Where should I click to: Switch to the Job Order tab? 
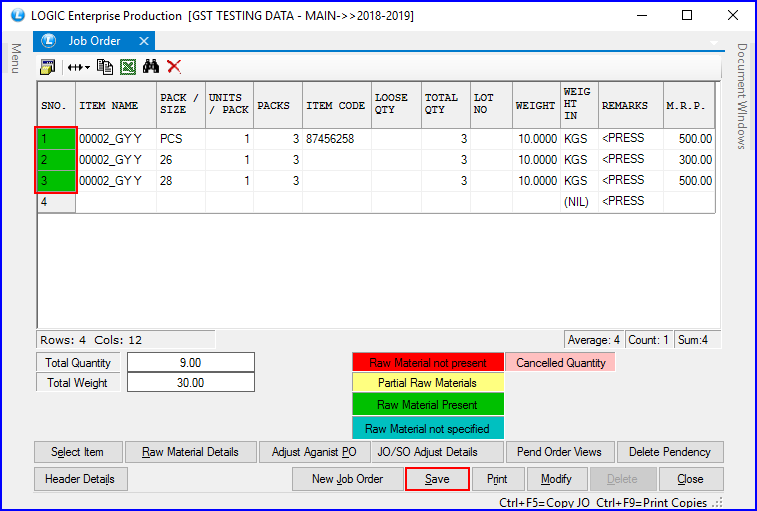(94, 41)
